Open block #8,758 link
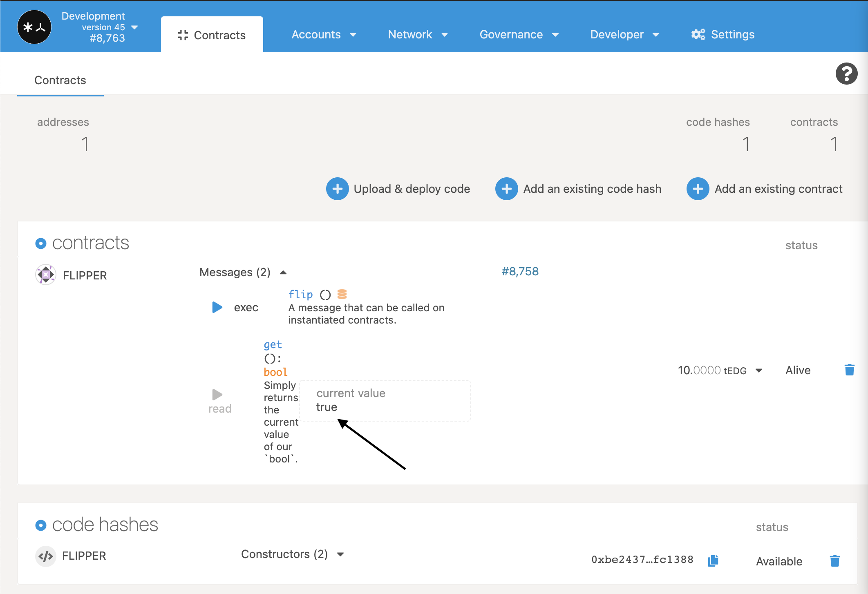Image resolution: width=868 pixels, height=594 pixels. click(520, 272)
